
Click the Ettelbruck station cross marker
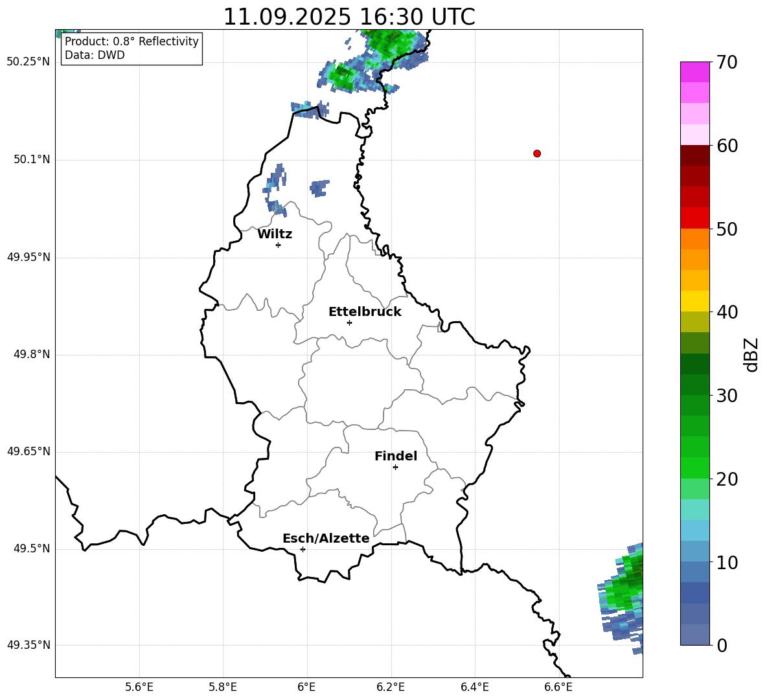(x=349, y=322)
